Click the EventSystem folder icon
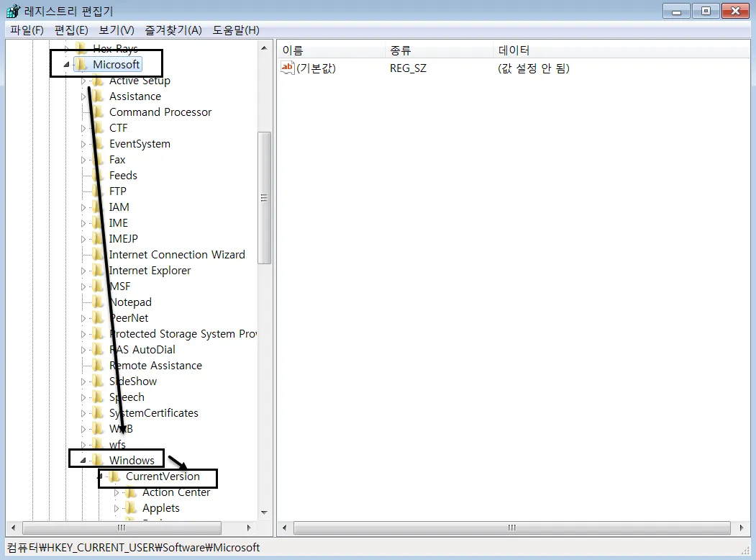 [x=98, y=144]
